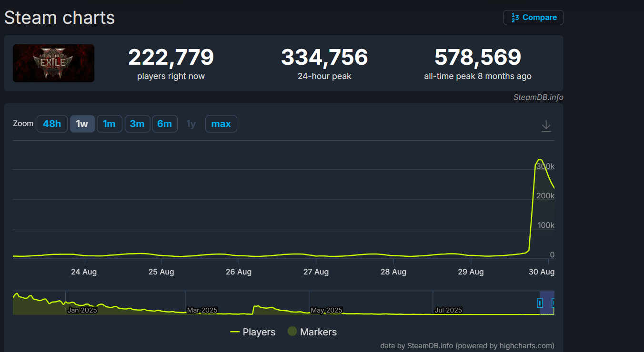Click the 578,569 all-time peak figure
The image size is (644, 352).
(478, 58)
